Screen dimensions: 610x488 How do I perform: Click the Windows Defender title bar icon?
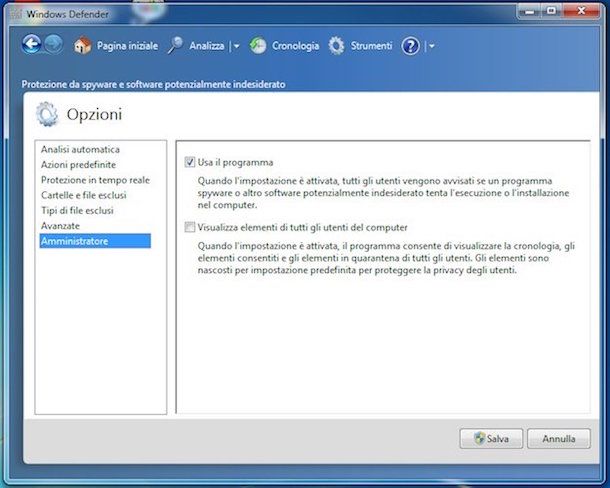pos(16,14)
